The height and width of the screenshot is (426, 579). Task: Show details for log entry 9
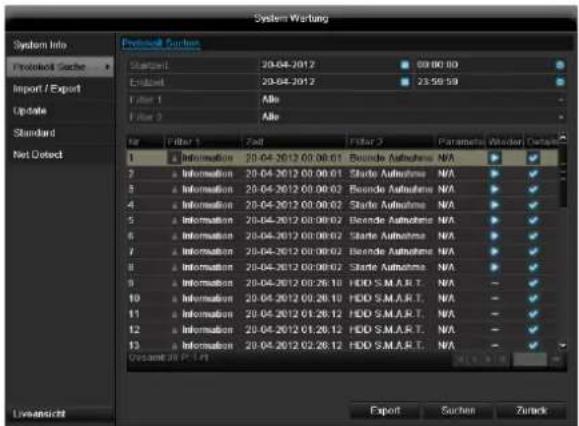coord(533,283)
